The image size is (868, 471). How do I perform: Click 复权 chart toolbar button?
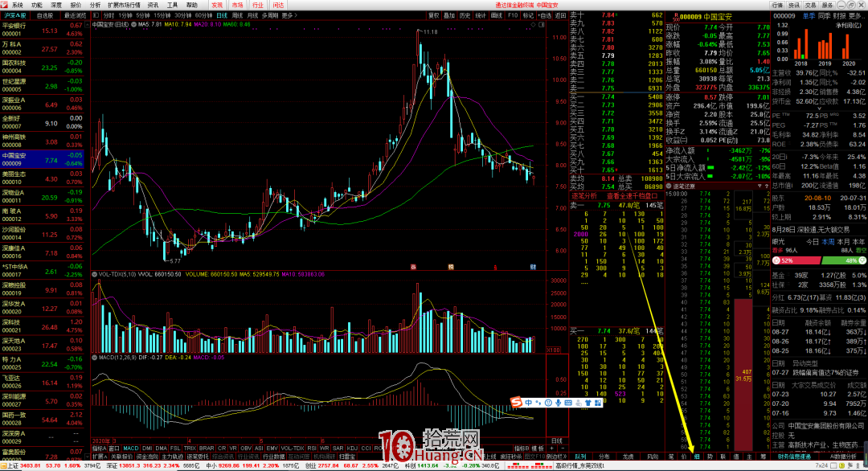(x=434, y=15)
